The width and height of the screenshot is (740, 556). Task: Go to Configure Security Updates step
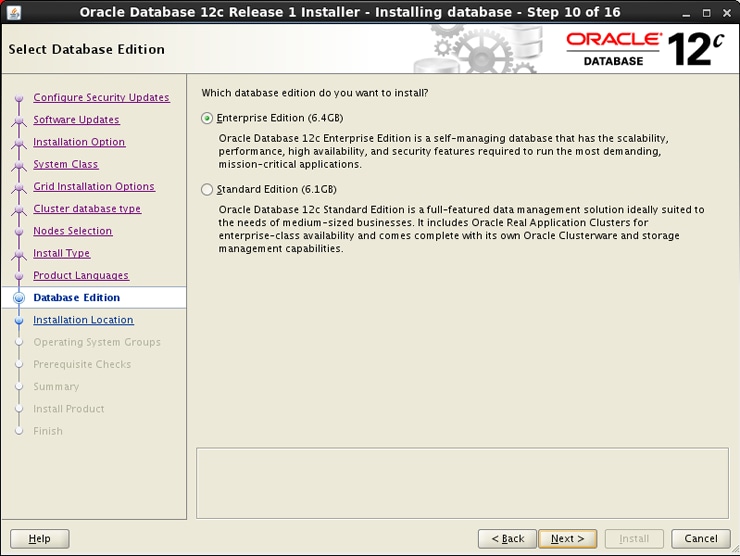click(x=101, y=97)
